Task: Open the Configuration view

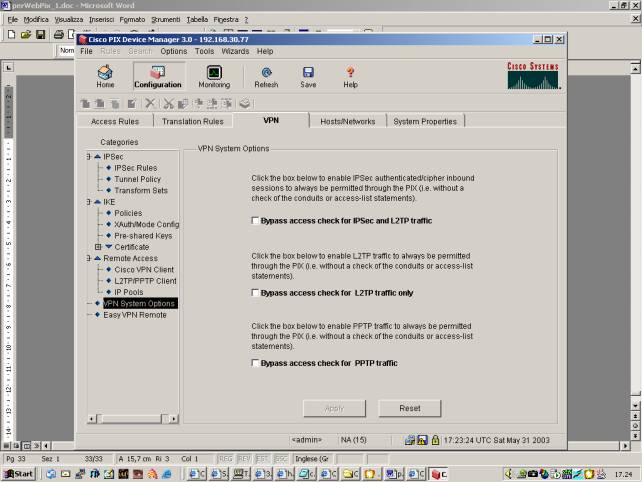Action: pyautogui.click(x=158, y=76)
